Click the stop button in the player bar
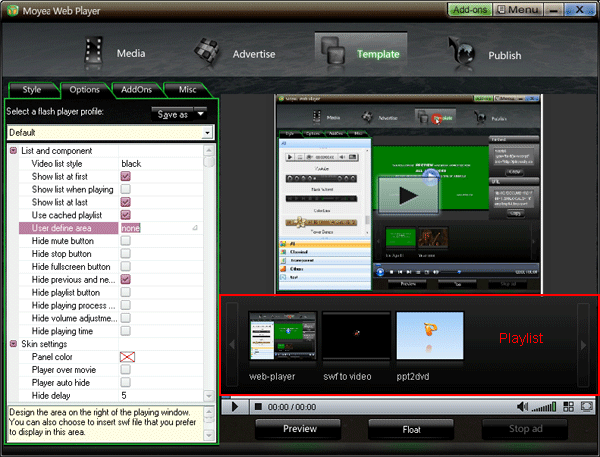 pos(259,406)
